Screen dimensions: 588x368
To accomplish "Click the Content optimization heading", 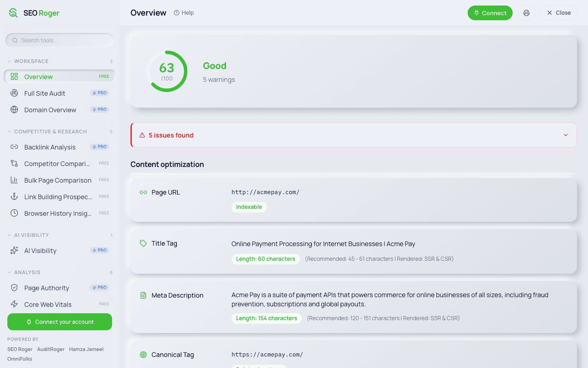I will 167,164.
